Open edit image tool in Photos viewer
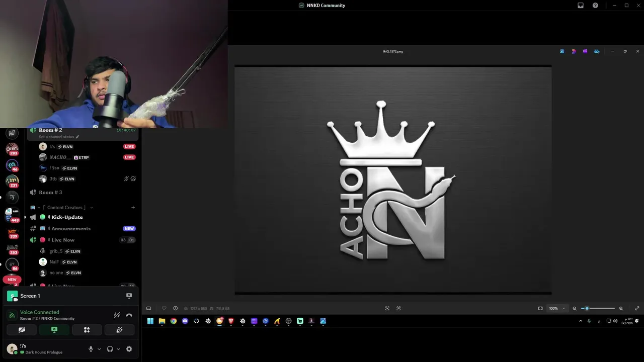Screen dimensions: 644x362 [562, 51]
